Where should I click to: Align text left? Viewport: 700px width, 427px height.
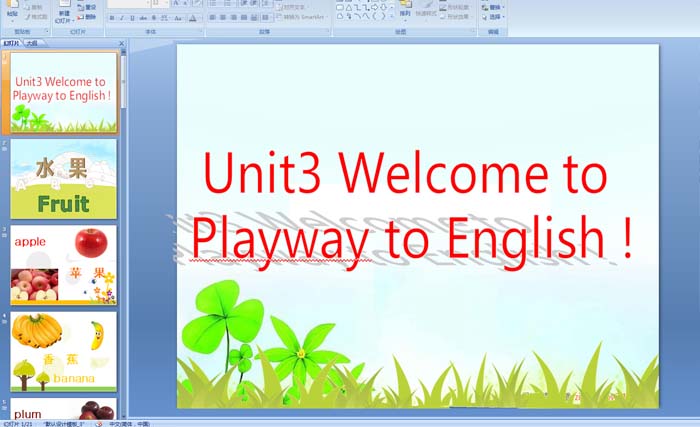pyautogui.click(x=212, y=17)
